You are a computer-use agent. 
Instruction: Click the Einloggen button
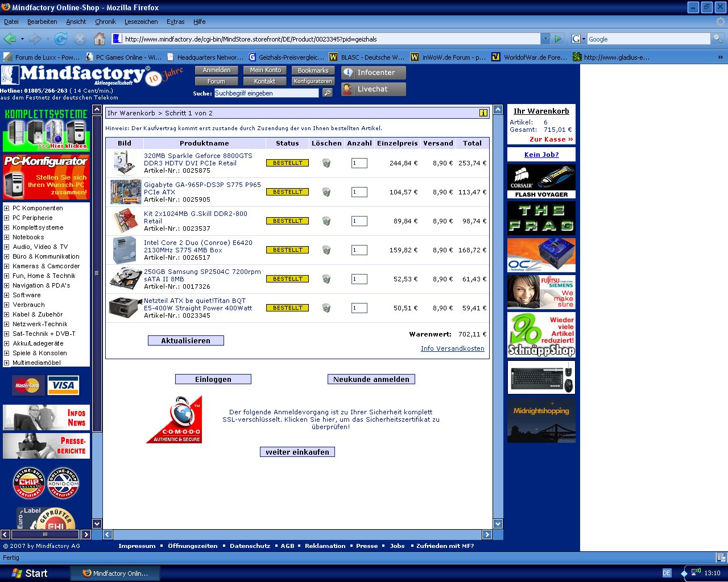(213, 379)
